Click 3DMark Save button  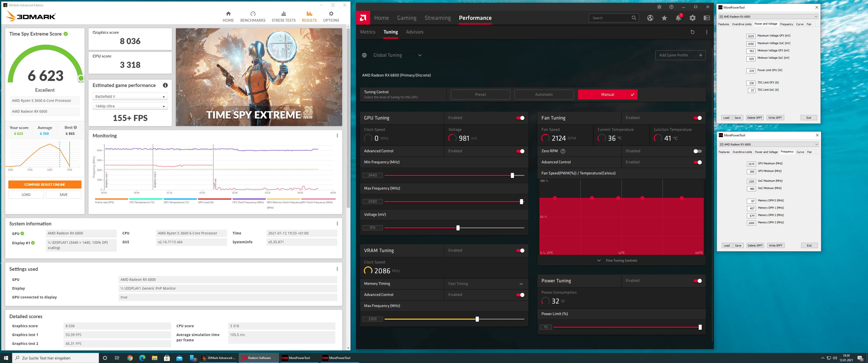(64, 195)
